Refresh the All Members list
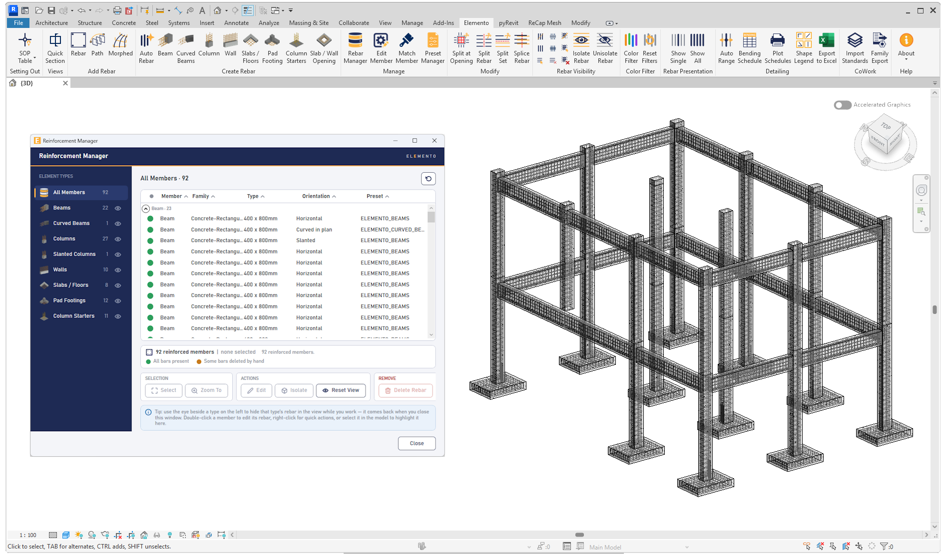Image resolution: width=945 pixels, height=560 pixels. coord(429,179)
